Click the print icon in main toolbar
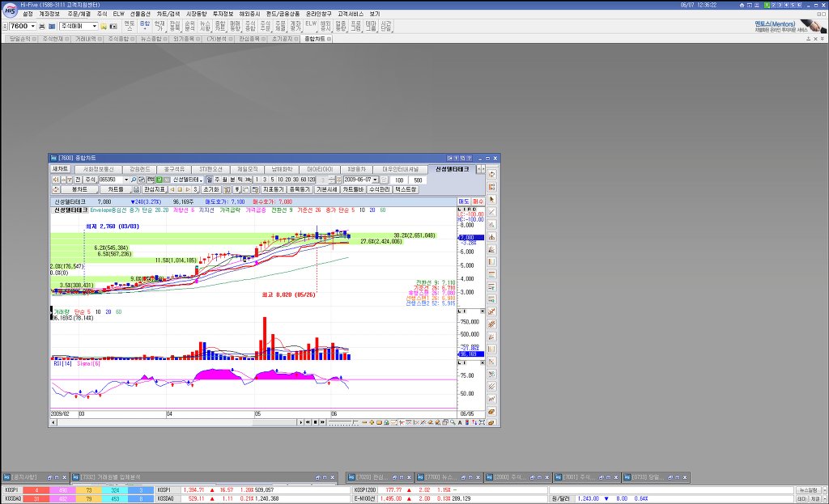The image size is (829, 504). [42, 26]
